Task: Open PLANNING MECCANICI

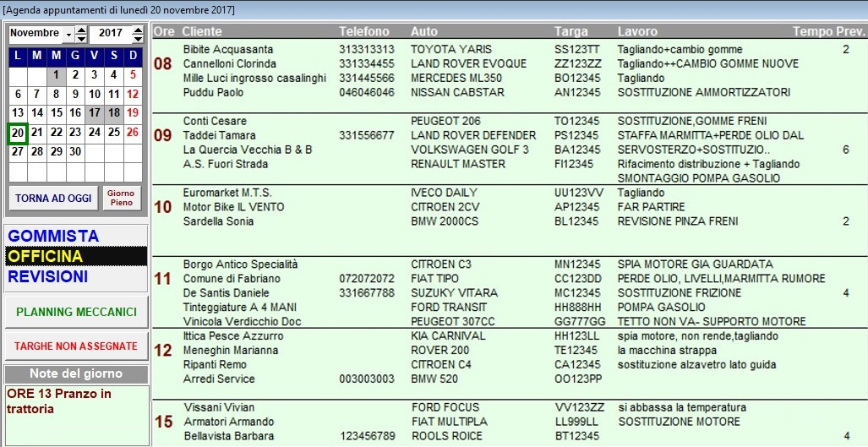Action: pos(76,312)
